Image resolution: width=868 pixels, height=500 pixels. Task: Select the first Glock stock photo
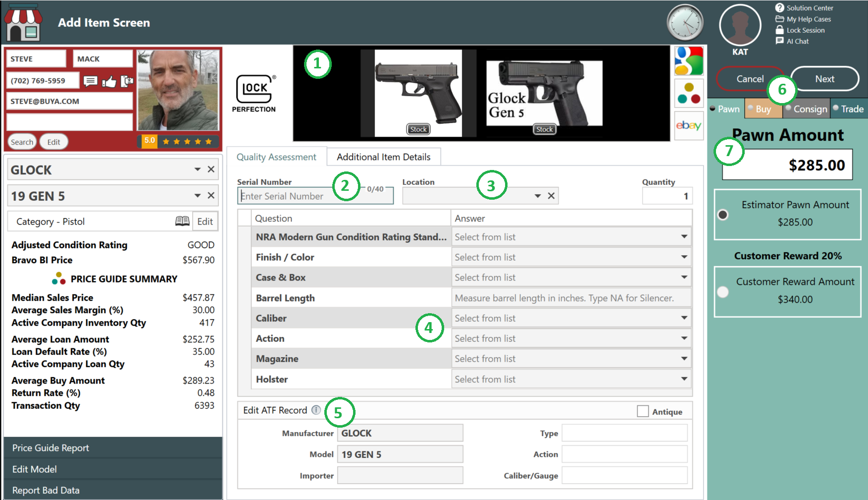418,93
